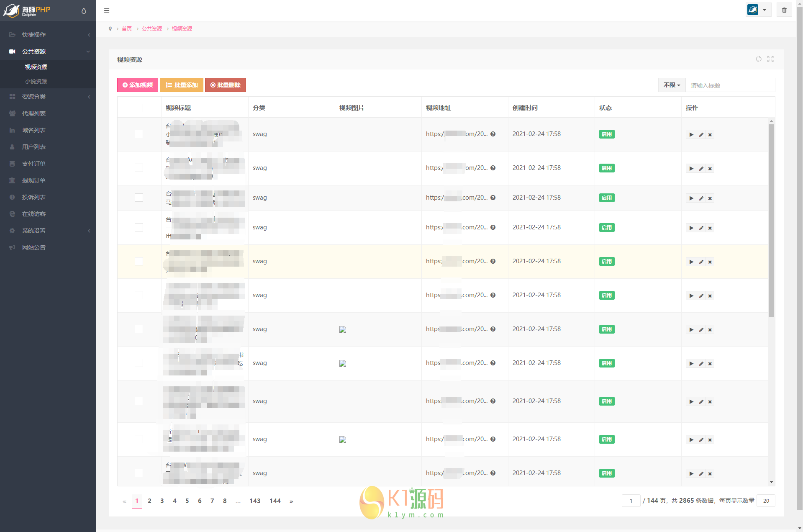Click the theme droplet icon in sidebar header
The width and height of the screenshot is (803, 532).
click(x=84, y=11)
